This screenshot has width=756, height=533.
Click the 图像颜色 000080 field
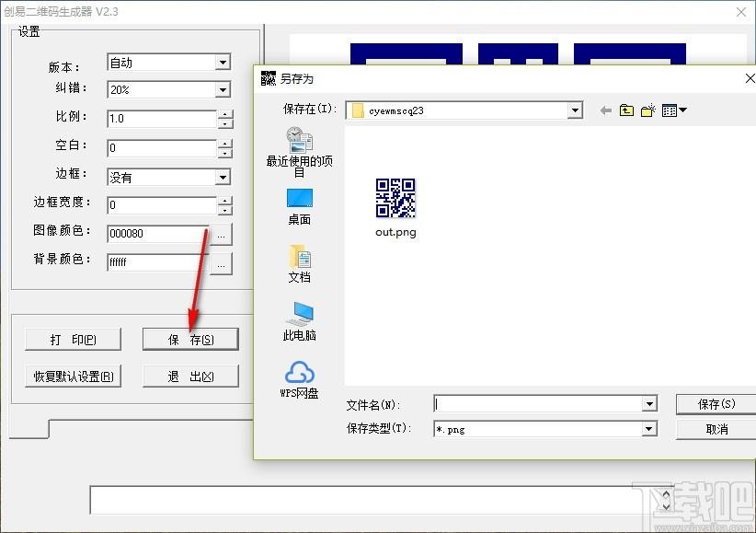[158, 234]
